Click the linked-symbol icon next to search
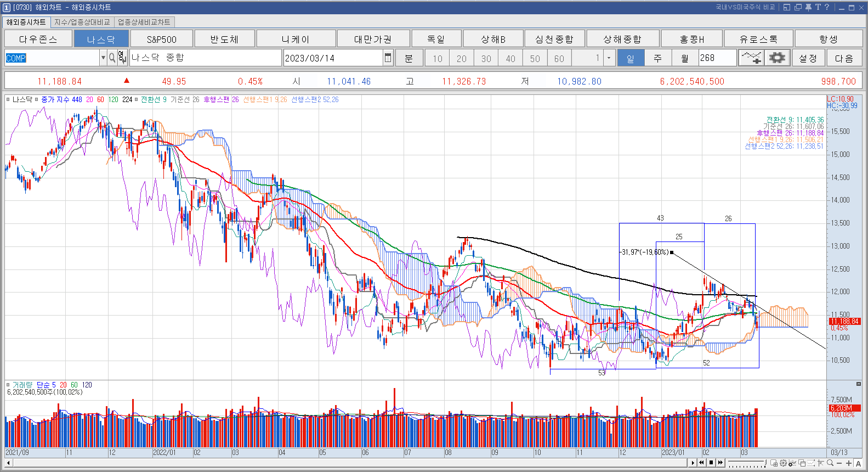868x472 pixels. (122, 58)
